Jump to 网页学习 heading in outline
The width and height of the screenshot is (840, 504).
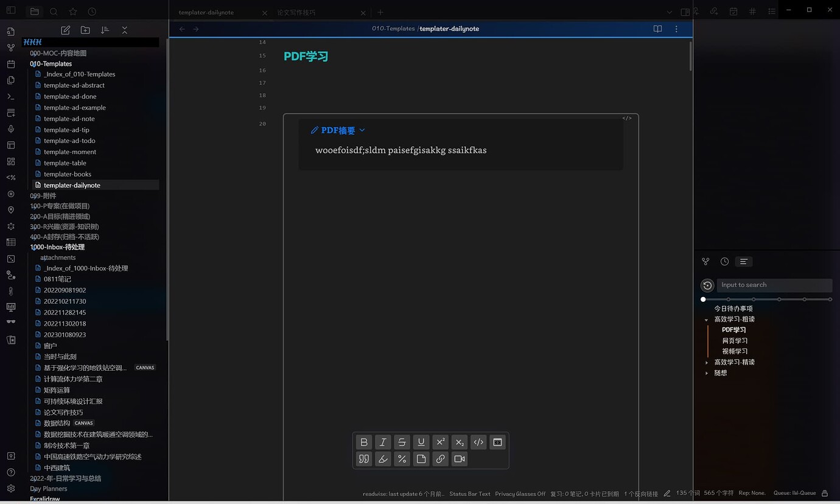click(735, 341)
